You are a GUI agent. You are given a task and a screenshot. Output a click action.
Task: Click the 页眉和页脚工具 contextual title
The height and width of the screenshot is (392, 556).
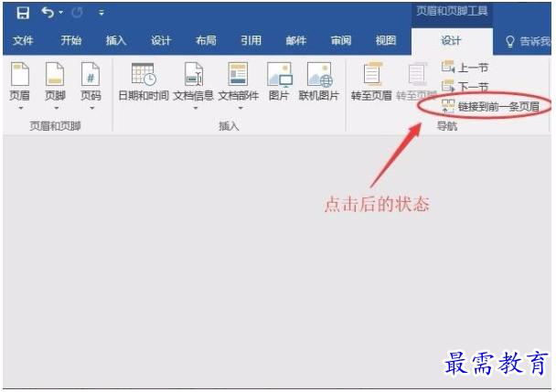[x=452, y=11]
